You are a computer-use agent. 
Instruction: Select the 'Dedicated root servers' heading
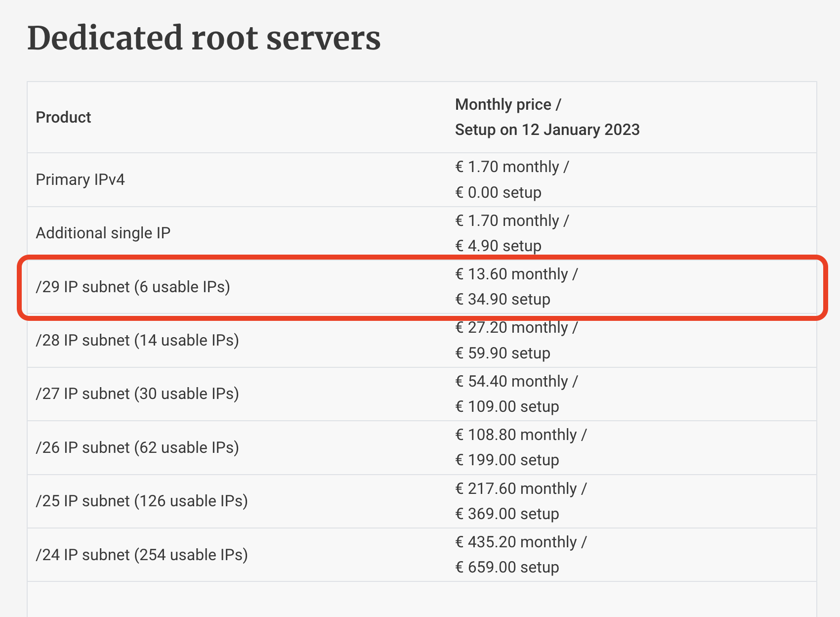204,38
